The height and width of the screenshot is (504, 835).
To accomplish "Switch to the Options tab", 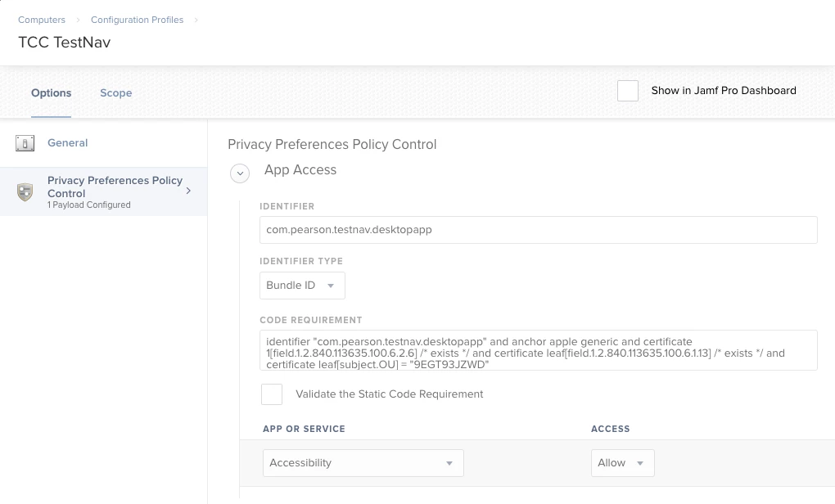I will point(51,93).
